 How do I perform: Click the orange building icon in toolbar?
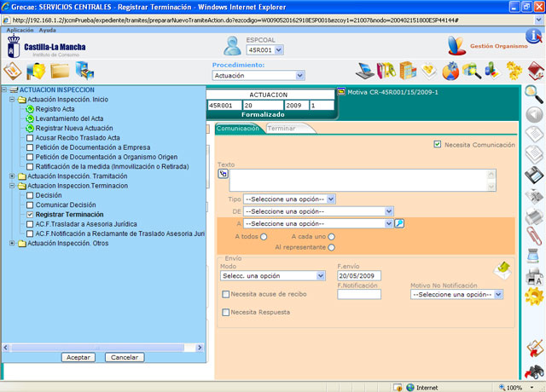click(408, 70)
